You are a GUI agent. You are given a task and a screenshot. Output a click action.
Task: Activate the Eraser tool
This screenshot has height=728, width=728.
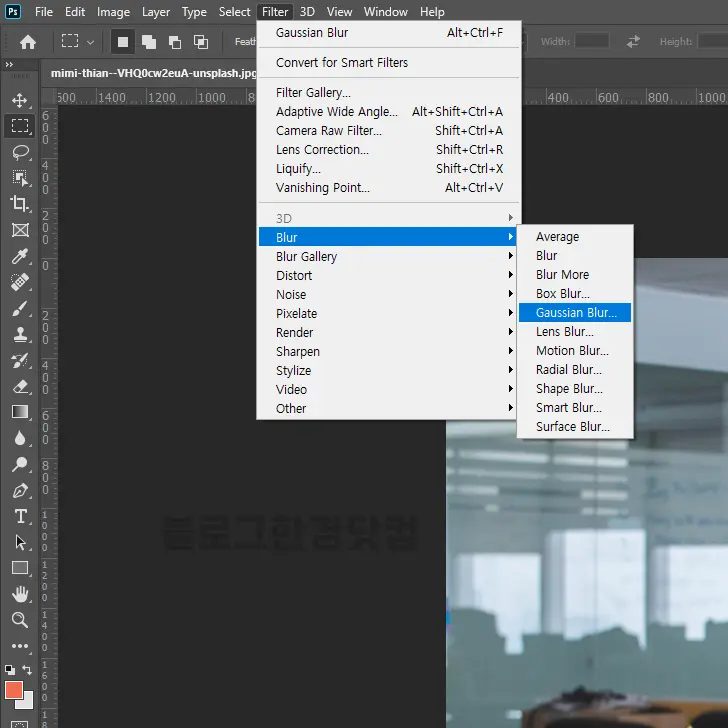point(20,386)
